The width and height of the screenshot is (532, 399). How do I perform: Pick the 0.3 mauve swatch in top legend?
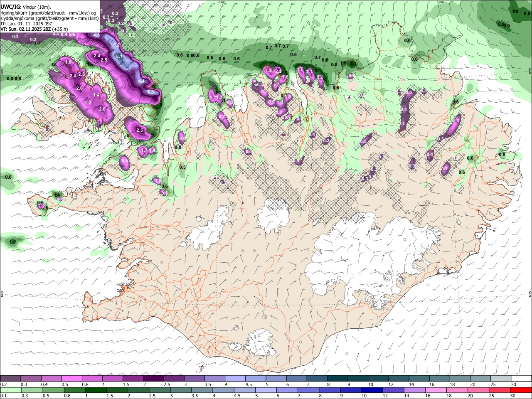point(31,379)
